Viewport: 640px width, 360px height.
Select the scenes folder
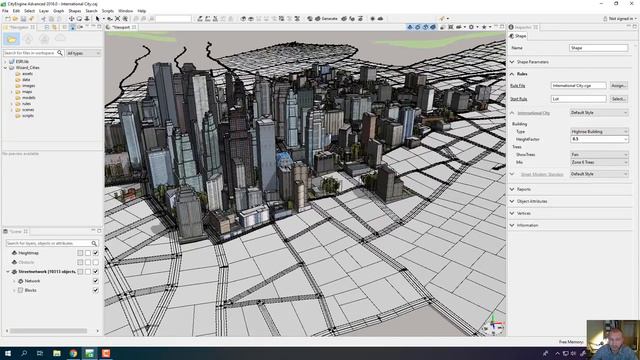pyautogui.click(x=28, y=110)
